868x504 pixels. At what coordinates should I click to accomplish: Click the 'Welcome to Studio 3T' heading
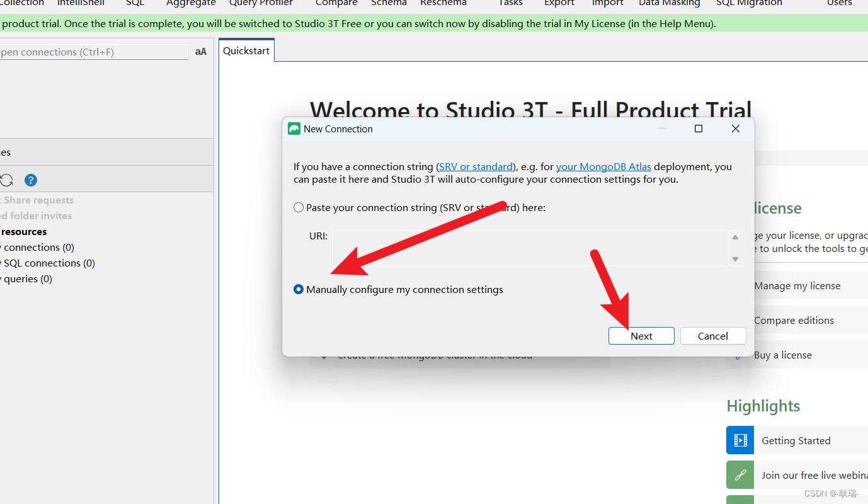pyautogui.click(x=531, y=110)
